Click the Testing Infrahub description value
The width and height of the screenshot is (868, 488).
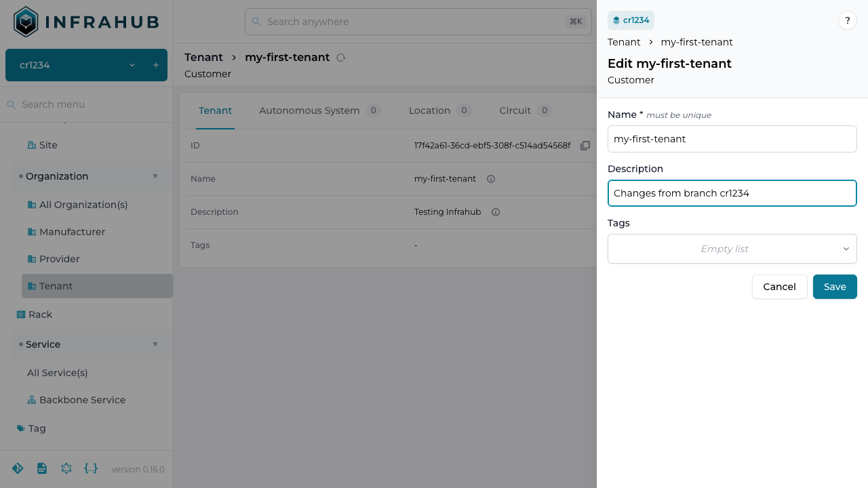pos(448,212)
